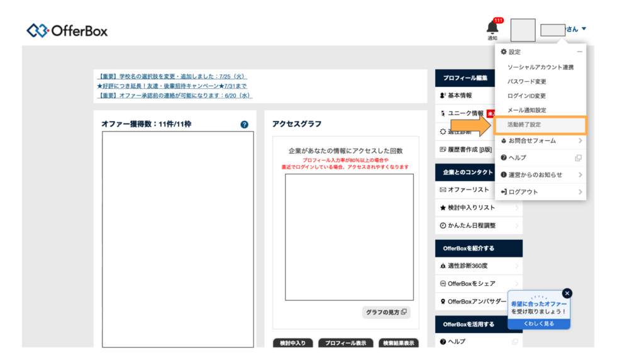Open the 学校名の選択肢を変更 announcement link

[172, 77]
